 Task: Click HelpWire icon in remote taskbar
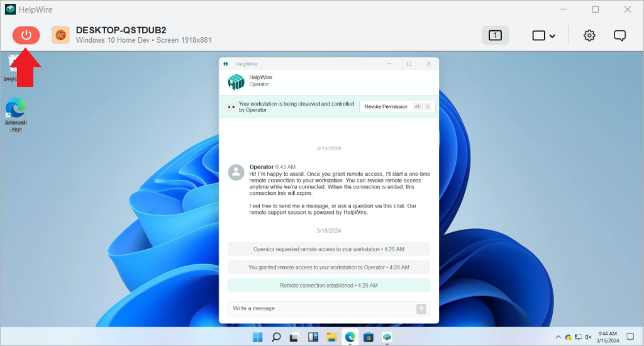(x=387, y=337)
